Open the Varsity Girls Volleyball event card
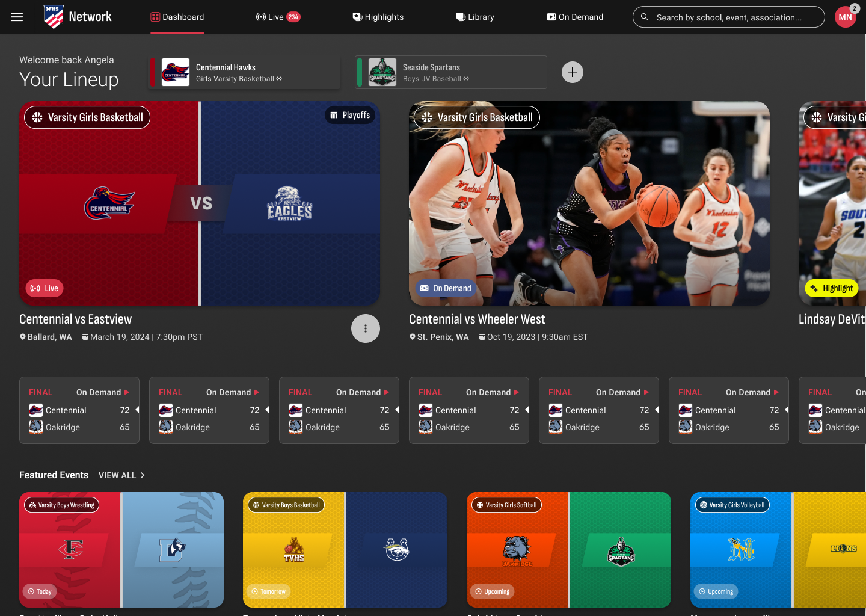The width and height of the screenshot is (866, 616). click(778, 550)
